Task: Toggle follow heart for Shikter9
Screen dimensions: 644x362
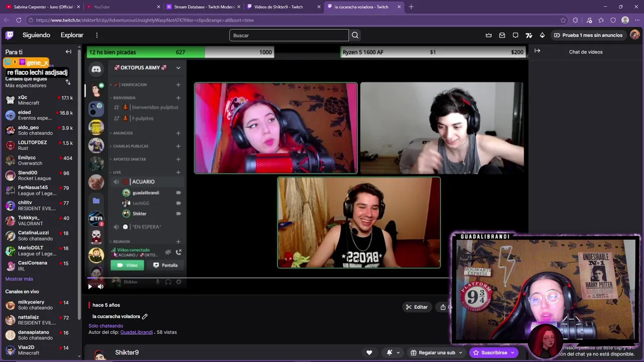Action: [369, 352]
